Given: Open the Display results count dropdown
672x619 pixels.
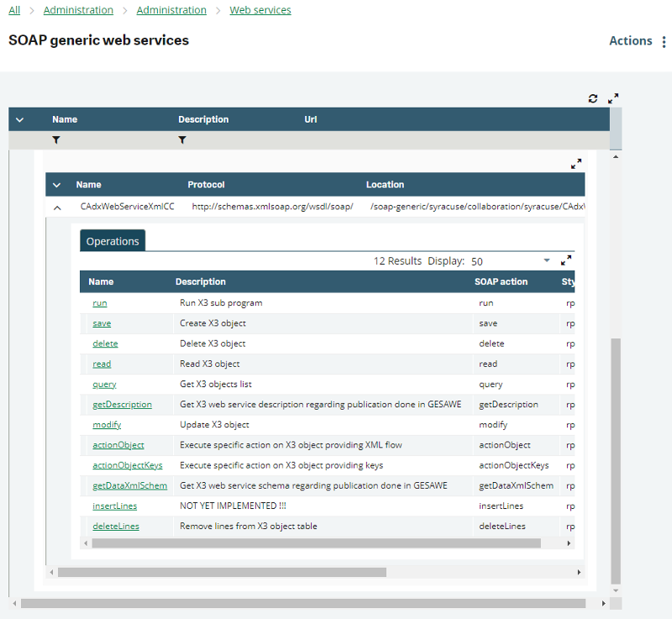Looking at the screenshot, I should tap(547, 261).
